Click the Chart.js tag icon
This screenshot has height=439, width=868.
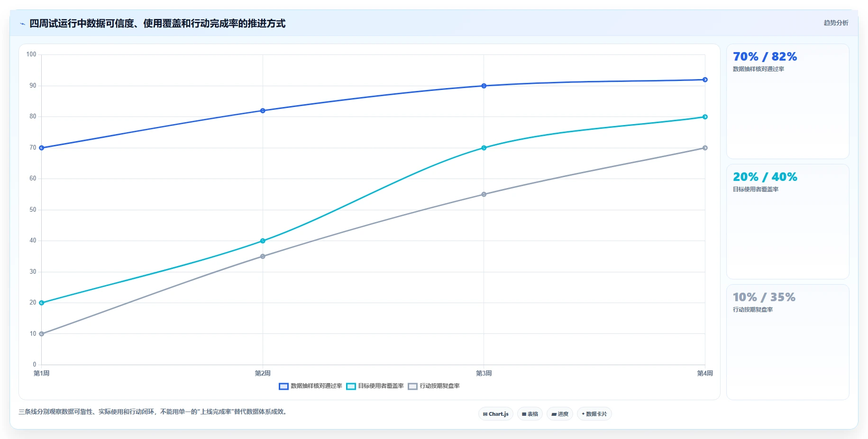[x=485, y=414]
